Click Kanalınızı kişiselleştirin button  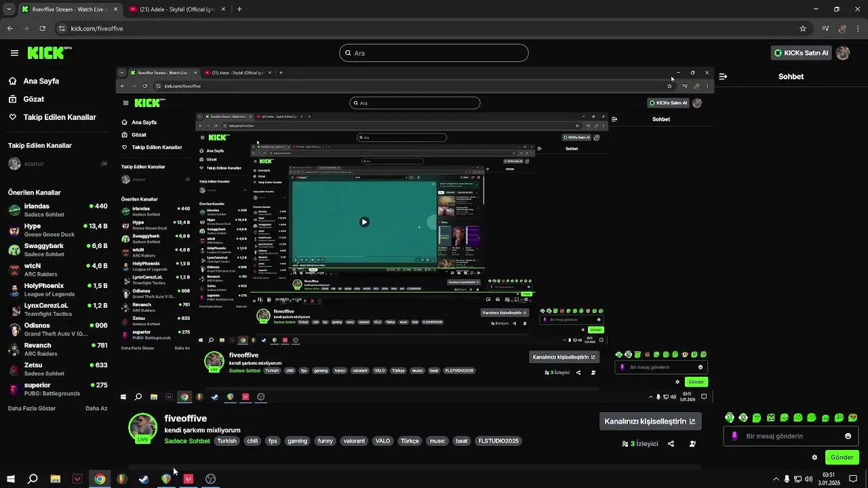[x=650, y=421]
